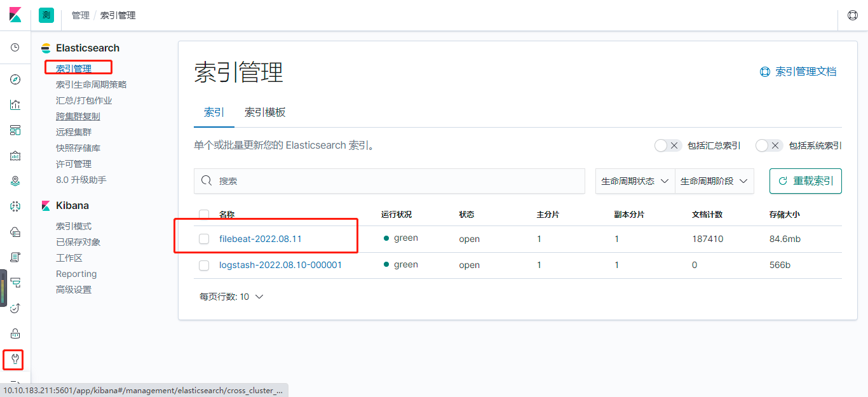Open the Visualize chart icon
This screenshot has width=868, height=397.
(15, 105)
